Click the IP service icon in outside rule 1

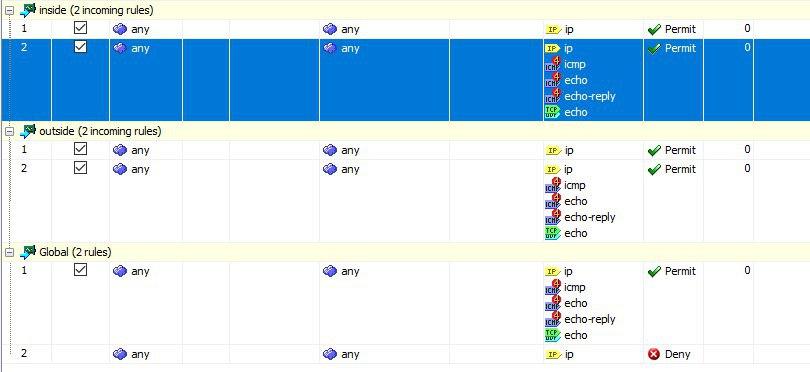pyautogui.click(x=553, y=150)
